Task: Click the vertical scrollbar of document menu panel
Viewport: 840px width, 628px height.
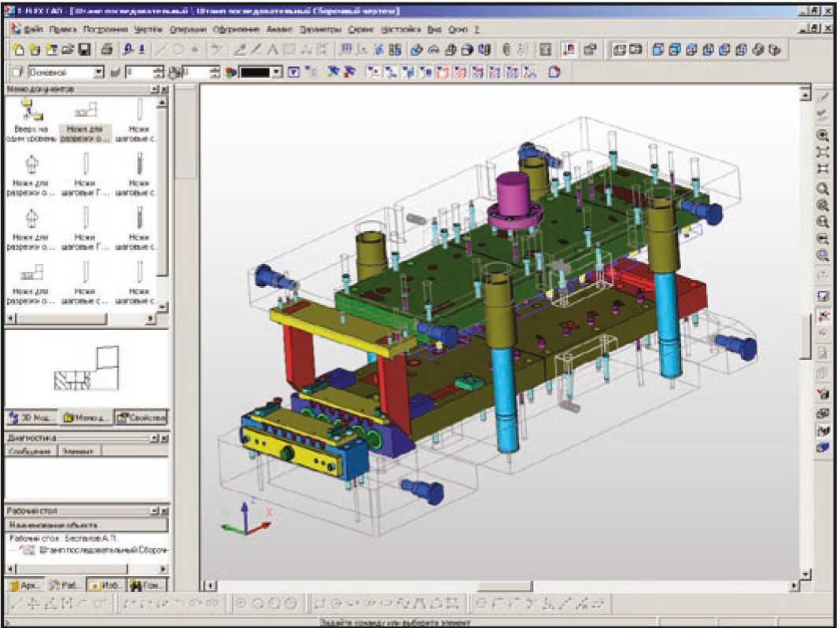Action: [163, 204]
